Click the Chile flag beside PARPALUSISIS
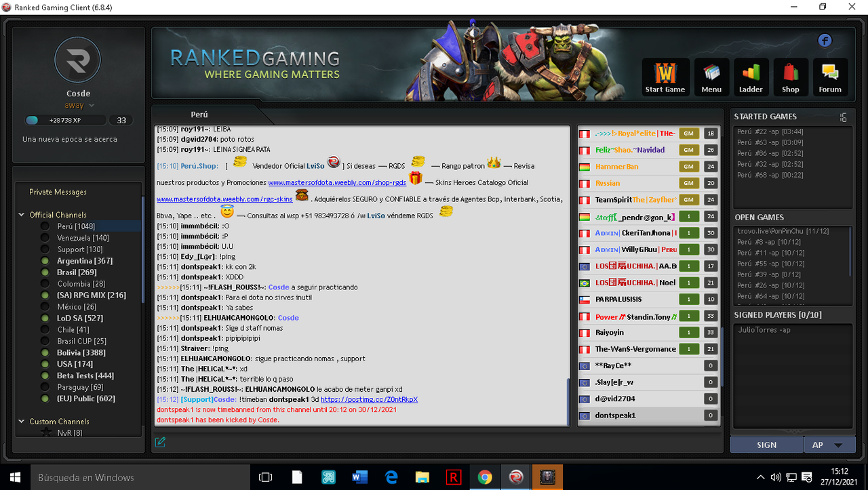 (584, 300)
